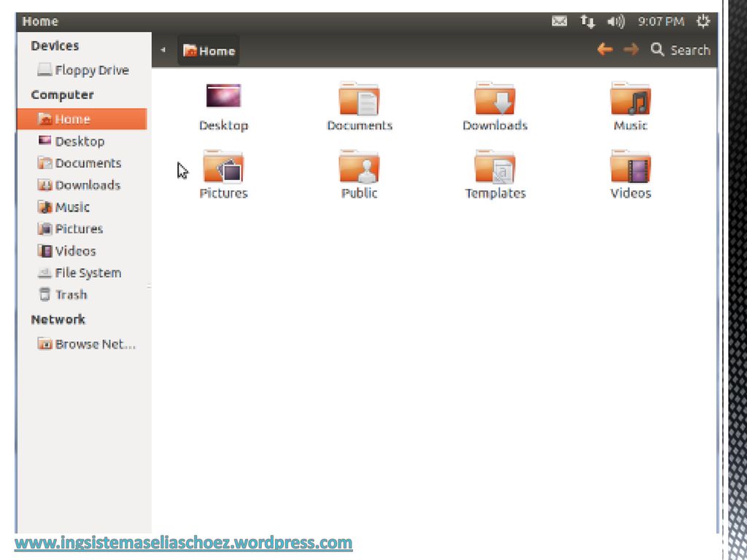This screenshot has width=747, height=560.
Task: Open the Downloads folder icon in main view
Action: click(495, 99)
